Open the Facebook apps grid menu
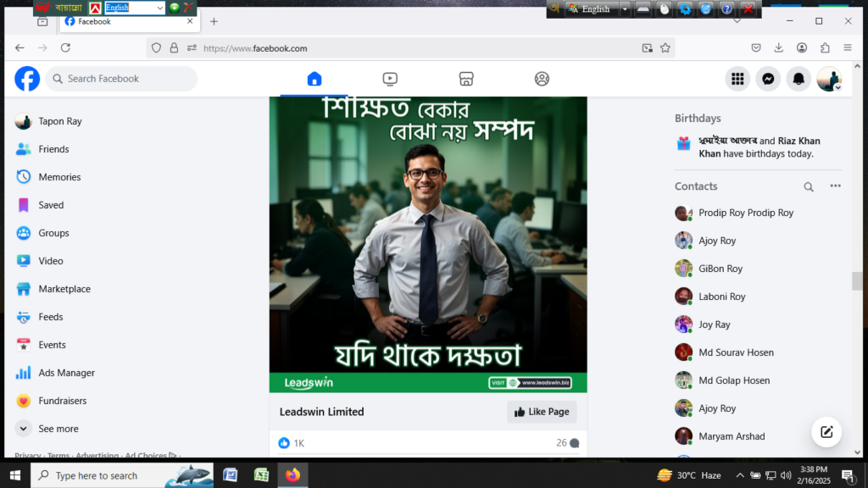The image size is (868, 488). click(x=737, y=78)
